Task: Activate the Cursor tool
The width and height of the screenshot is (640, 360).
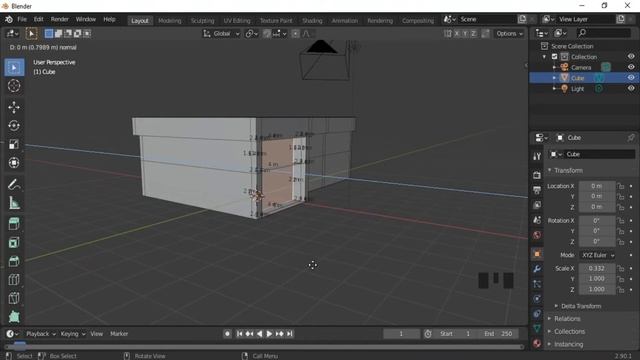Action: (x=14, y=86)
